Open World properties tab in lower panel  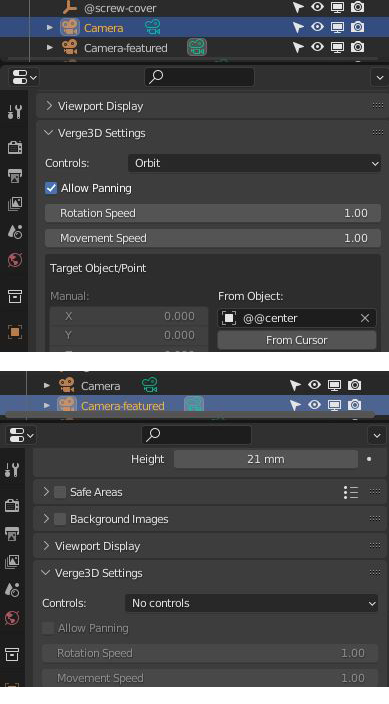point(12,618)
